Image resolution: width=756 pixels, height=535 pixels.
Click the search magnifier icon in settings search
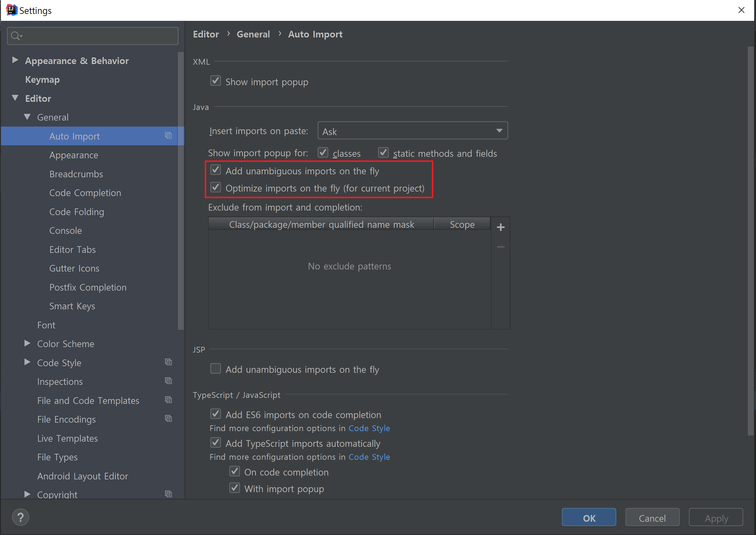pyautogui.click(x=15, y=36)
